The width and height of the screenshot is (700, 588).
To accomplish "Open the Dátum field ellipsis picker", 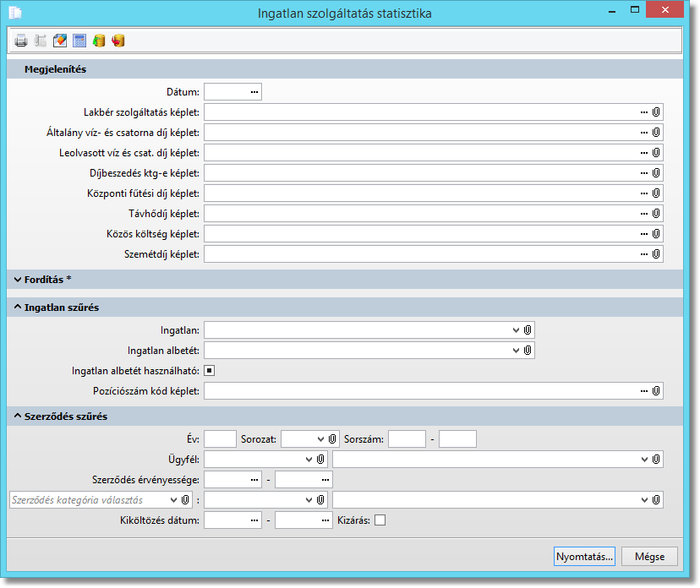I will (254, 91).
